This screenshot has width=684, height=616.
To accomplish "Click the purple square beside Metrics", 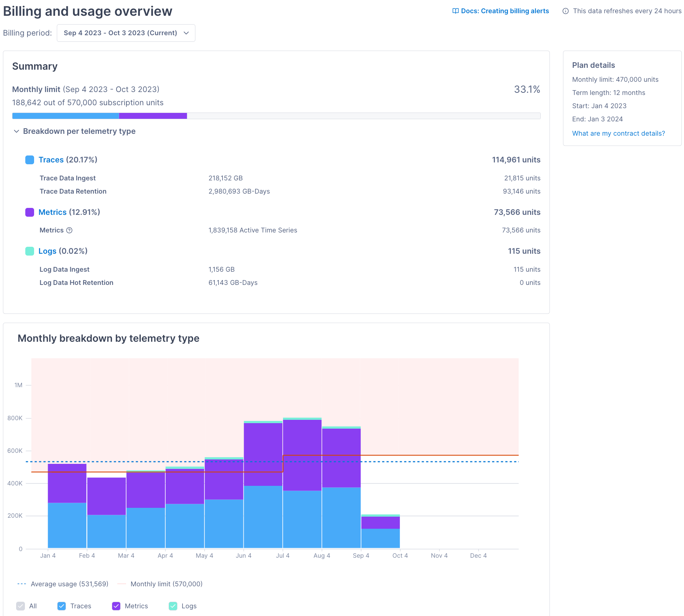I will click(x=29, y=212).
